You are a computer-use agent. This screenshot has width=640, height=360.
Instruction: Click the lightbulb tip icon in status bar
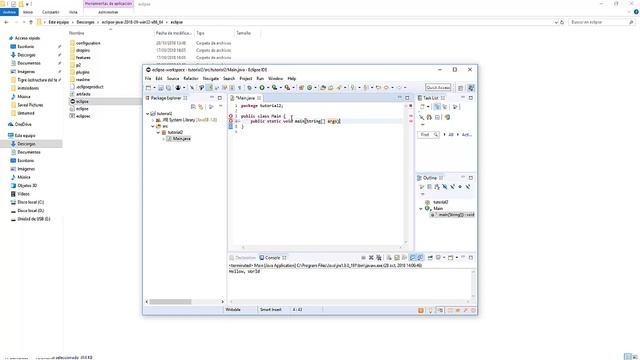[x=430, y=310]
